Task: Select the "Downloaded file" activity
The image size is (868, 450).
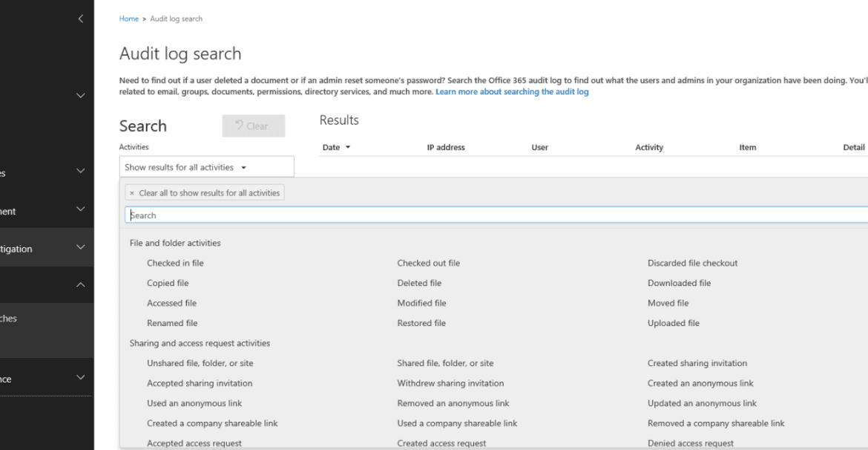Action: click(x=679, y=283)
